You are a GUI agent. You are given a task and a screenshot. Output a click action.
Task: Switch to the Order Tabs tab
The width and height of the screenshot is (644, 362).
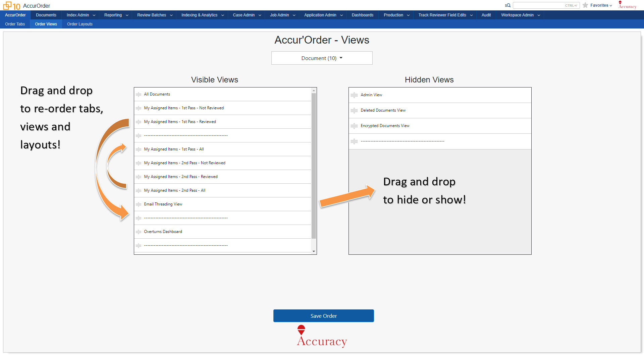15,24
